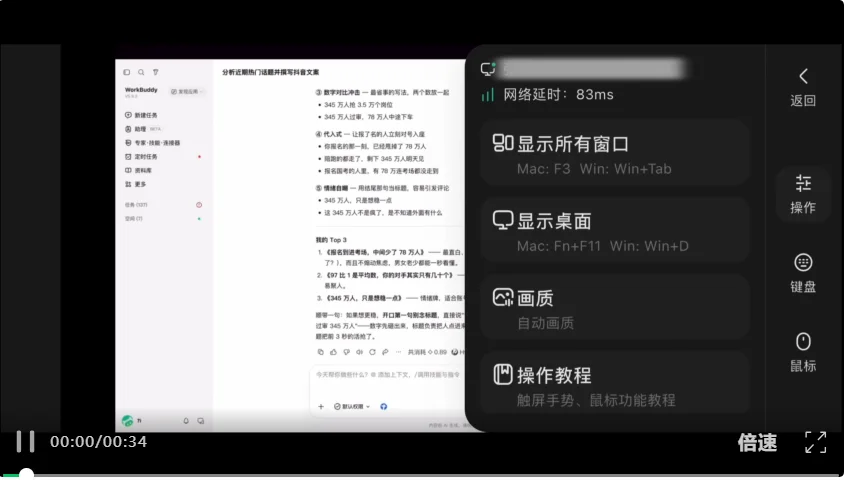The height and width of the screenshot is (480, 844).
Task: Open the 画质 quality setting
Action: tap(615, 307)
